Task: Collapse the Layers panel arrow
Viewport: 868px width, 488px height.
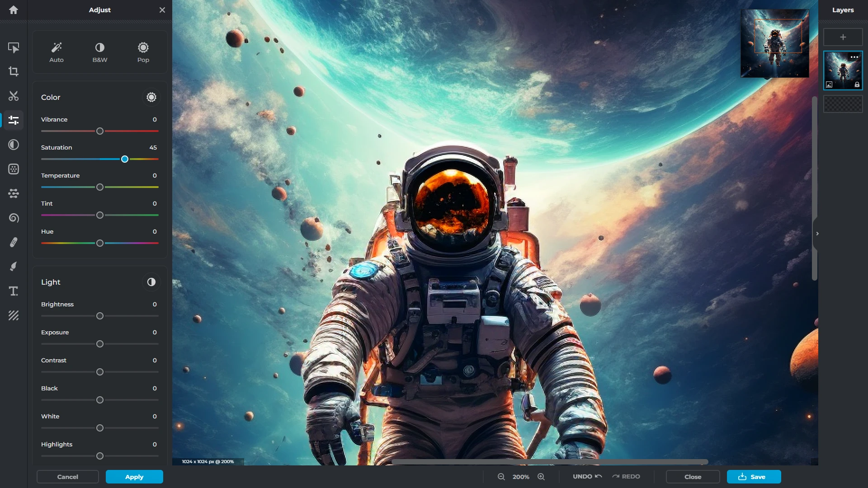Action: click(817, 234)
